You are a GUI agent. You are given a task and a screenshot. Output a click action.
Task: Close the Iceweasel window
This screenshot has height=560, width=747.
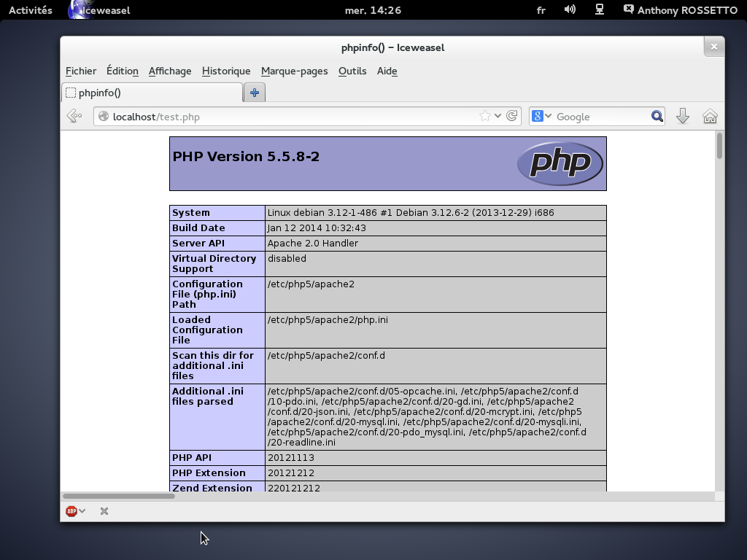point(713,47)
